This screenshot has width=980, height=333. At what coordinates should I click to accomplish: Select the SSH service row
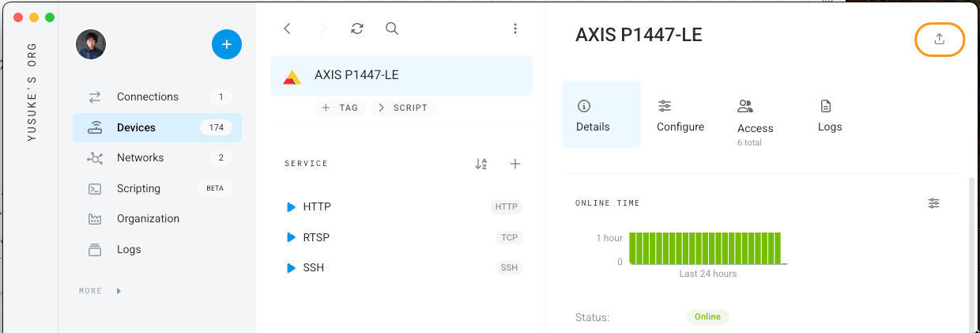[401, 268]
